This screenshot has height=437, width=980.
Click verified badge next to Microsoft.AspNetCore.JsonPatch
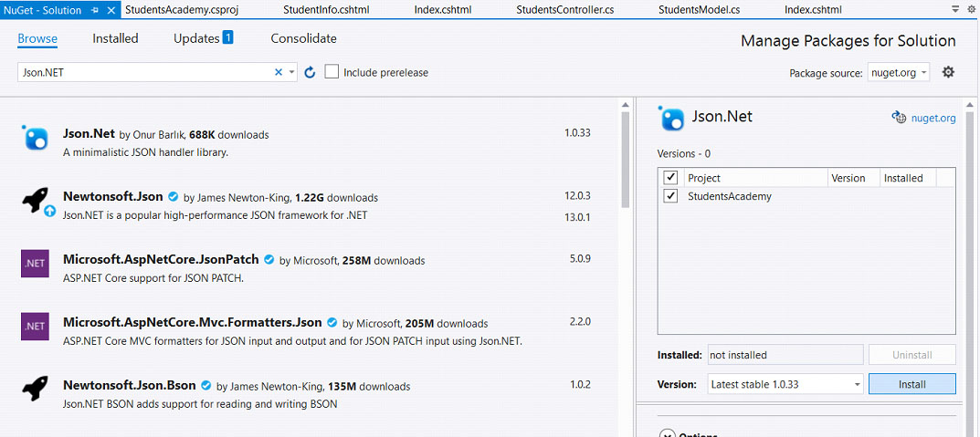(x=269, y=260)
